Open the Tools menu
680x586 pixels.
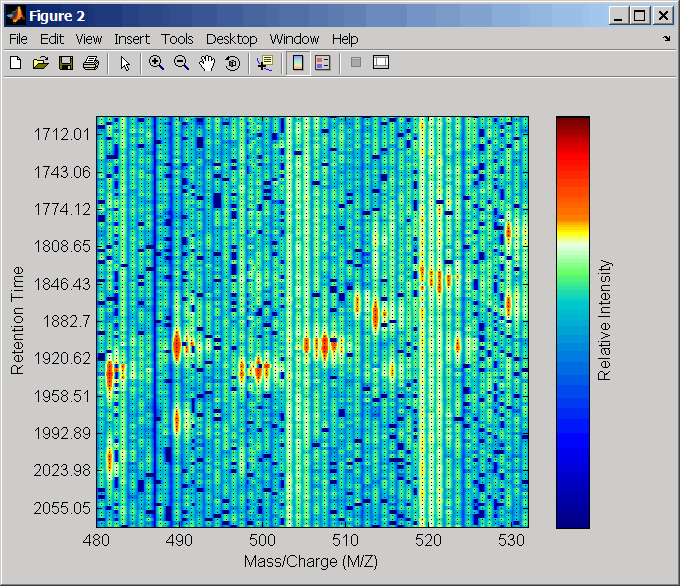coord(177,39)
